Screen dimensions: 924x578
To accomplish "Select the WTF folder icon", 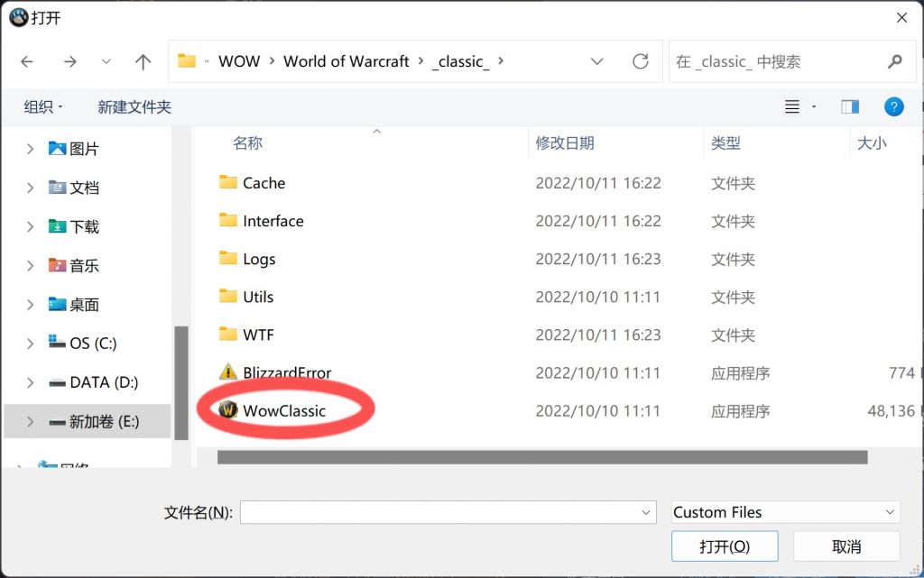I will point(228,334).
